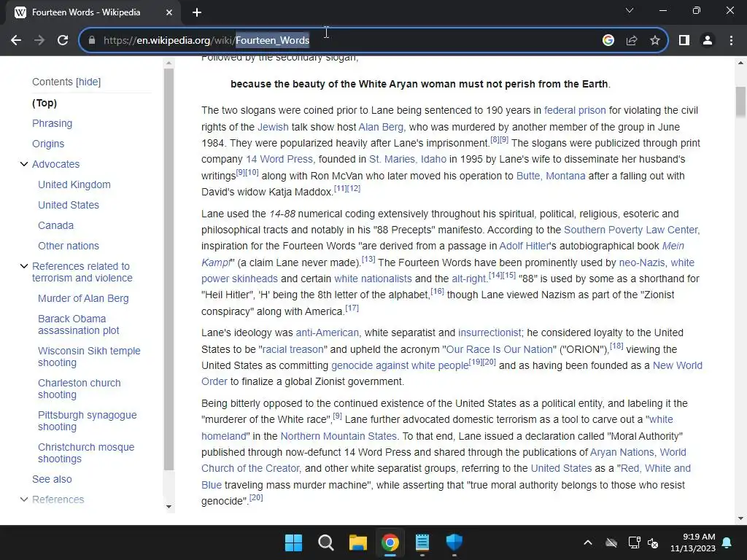Open the Windows Start menu

(293, 542)
